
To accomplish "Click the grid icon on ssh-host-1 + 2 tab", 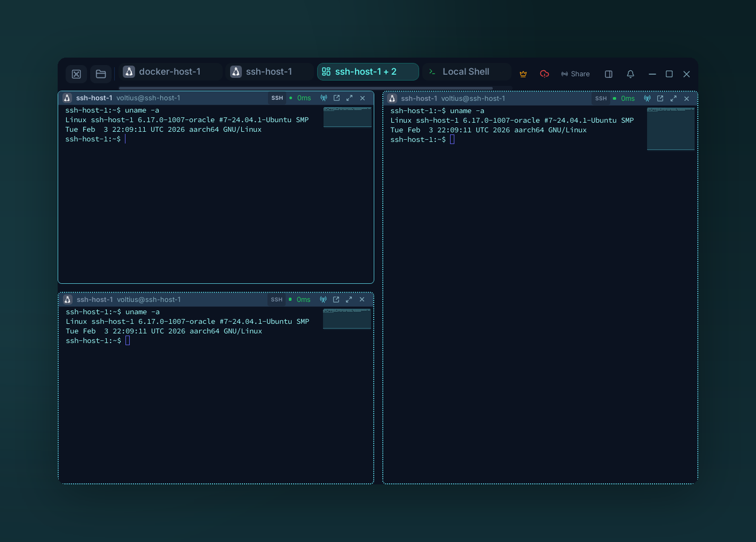I will coord(326,72).
